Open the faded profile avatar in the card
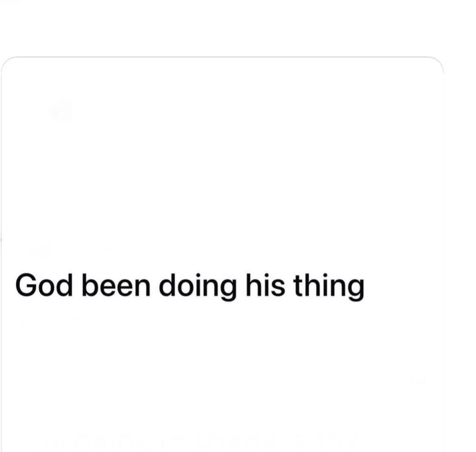The image size is (476, 452). click(61, 111)
